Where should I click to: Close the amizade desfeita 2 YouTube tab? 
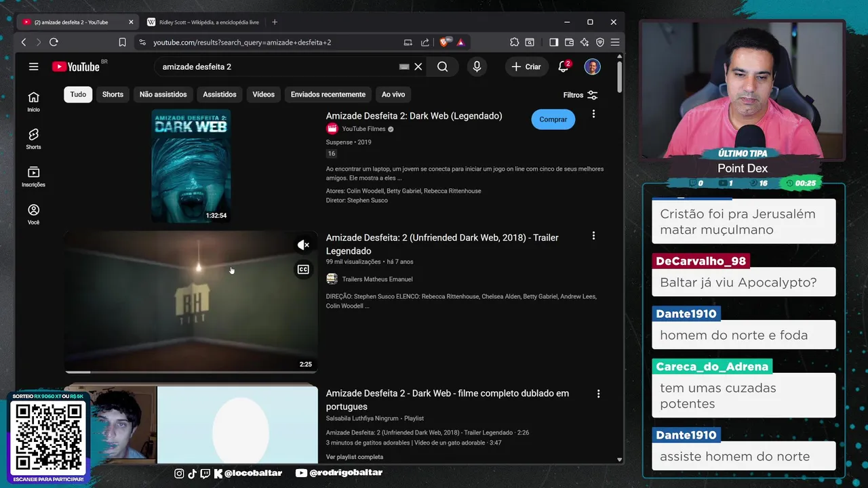(131, 22)
